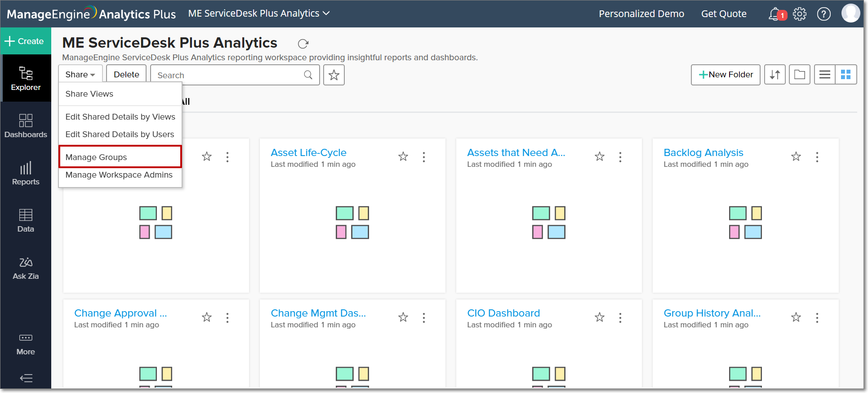Open Ask Zia in the sidebar
The width and height of the screenshot is (868, 393).
(x=26, y=268)
